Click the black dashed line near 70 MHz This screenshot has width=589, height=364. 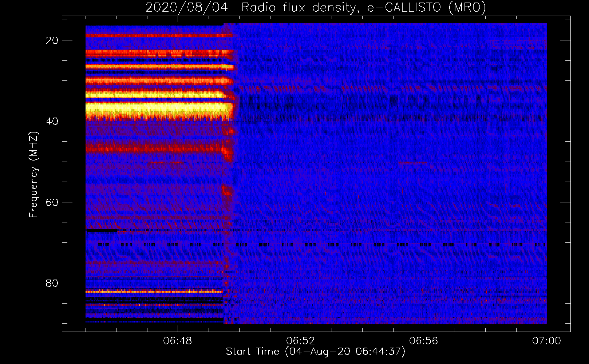click(x=322, y=245)
